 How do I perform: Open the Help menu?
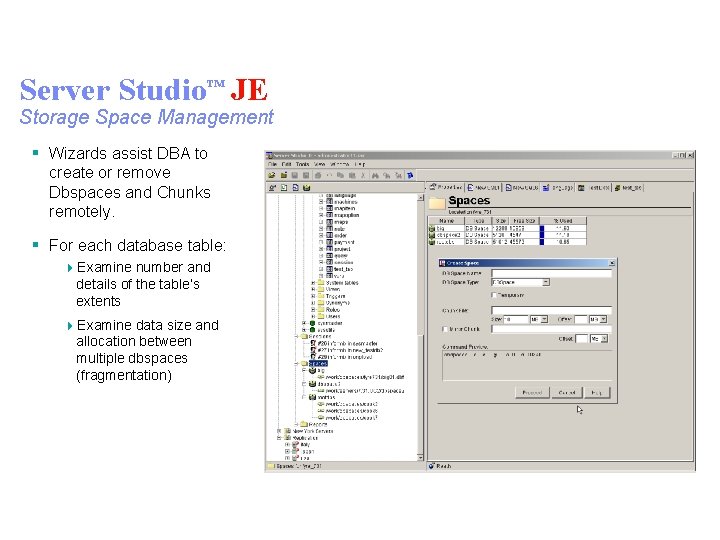coord(360,164)
